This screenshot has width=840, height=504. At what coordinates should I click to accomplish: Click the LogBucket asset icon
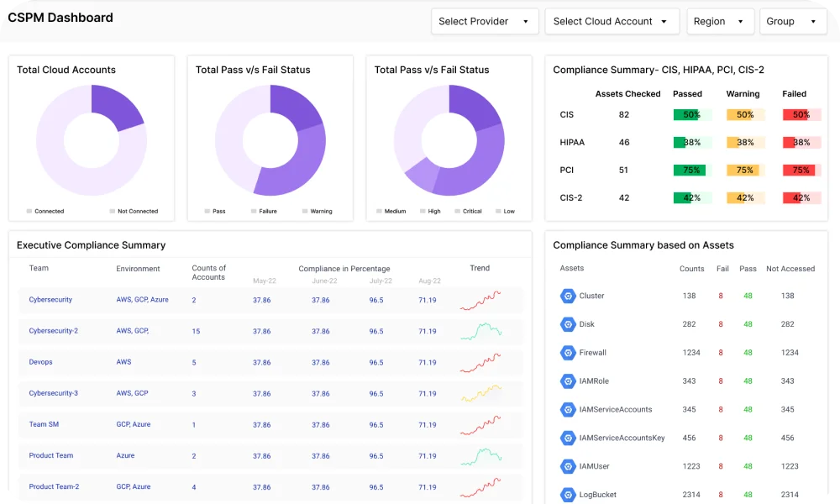567,495
